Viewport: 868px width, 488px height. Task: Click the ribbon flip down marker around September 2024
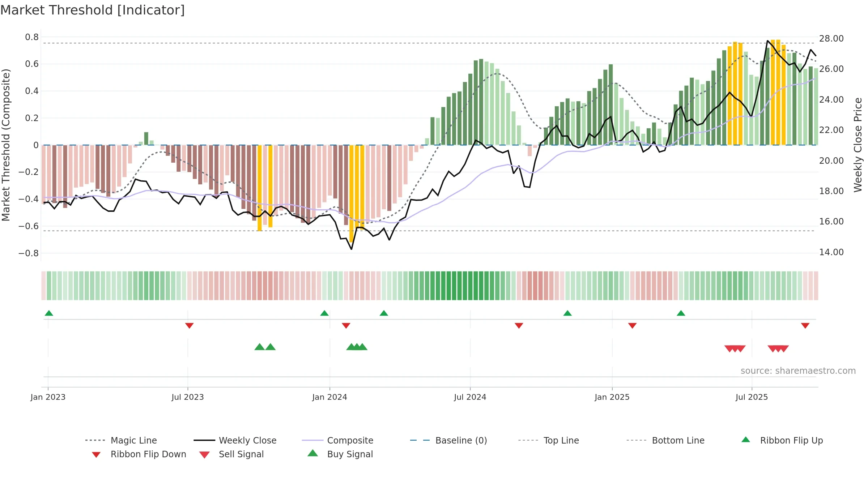519,326
